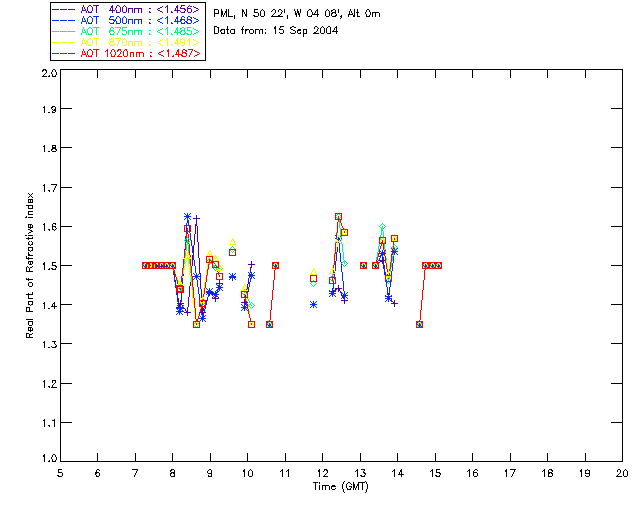The width and height of the screenshot is (640, 512).
Task: Click the PML station location title text
Action: (x=297, y=13)
